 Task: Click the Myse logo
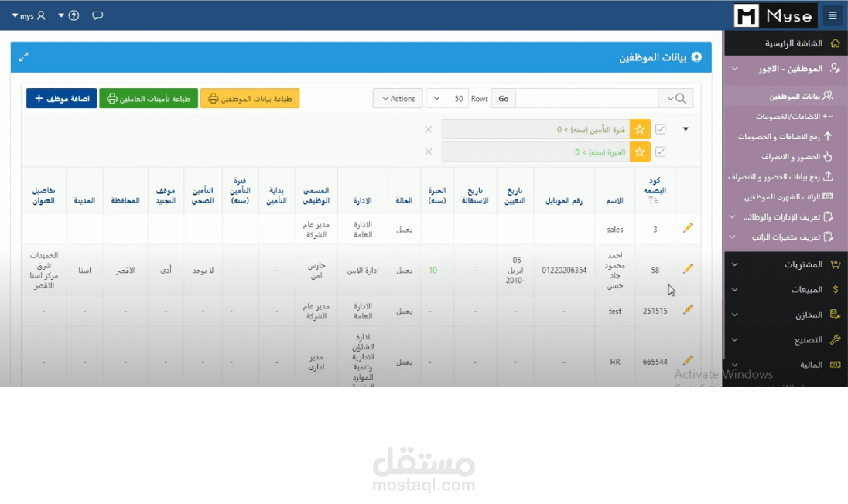point(775,15)
